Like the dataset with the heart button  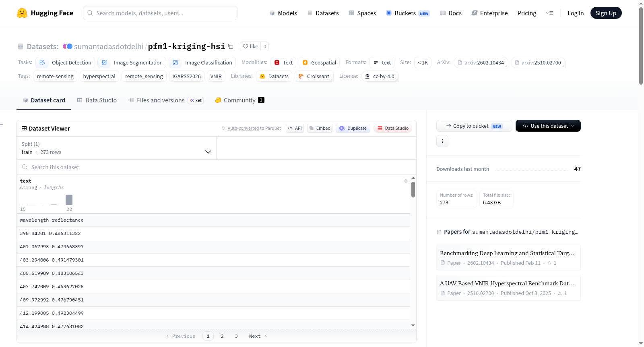click(x=250, y=46)
